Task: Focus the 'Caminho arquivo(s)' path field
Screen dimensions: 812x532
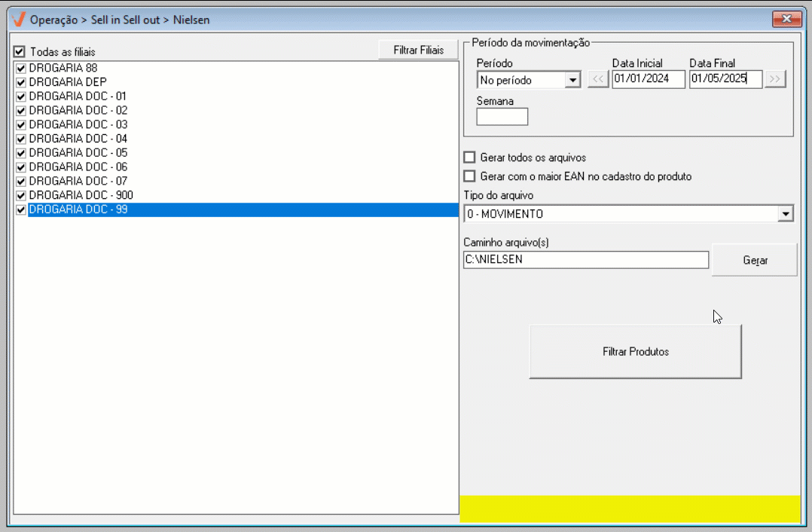Action: pyautogui.click(x=586, y=259)
